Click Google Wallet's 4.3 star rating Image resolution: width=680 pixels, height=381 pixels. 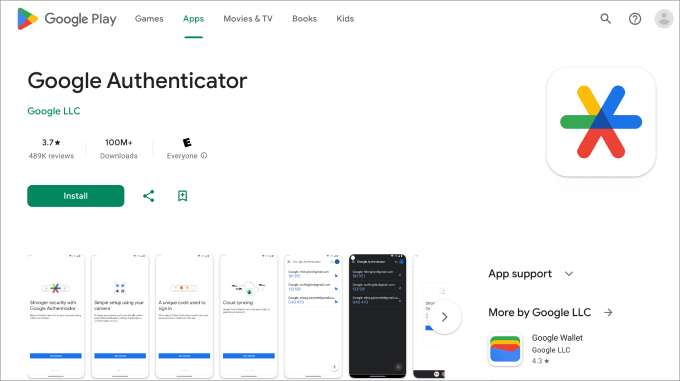click(x=540, y=361)
